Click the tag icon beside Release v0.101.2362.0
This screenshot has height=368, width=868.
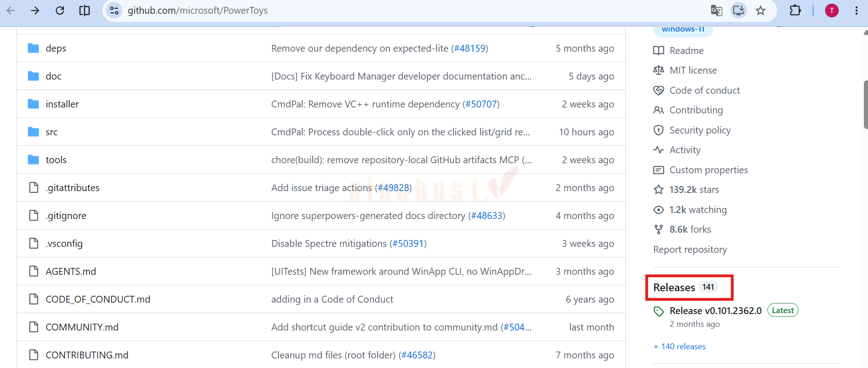659,311
